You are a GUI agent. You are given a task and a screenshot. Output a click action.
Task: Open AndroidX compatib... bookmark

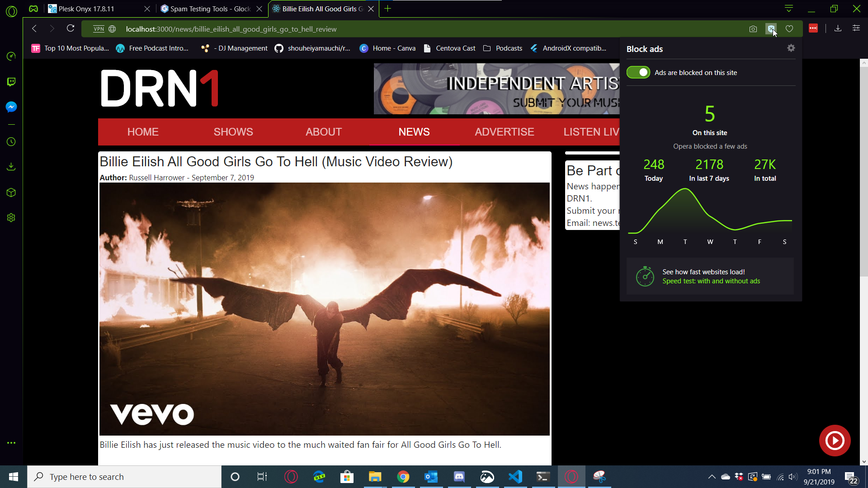click(x=568, y=48)
